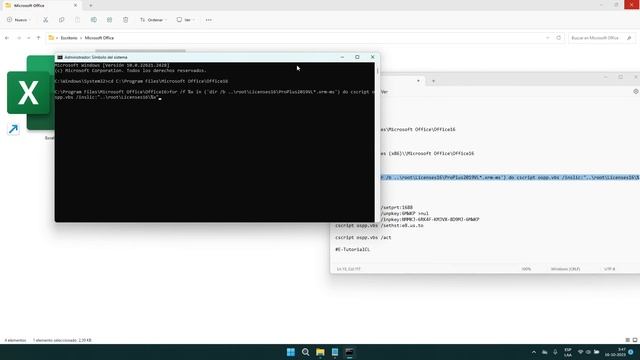Click the microphone tray icon
The width and height of the screenshot is (640, 360).
click(555, 352)
